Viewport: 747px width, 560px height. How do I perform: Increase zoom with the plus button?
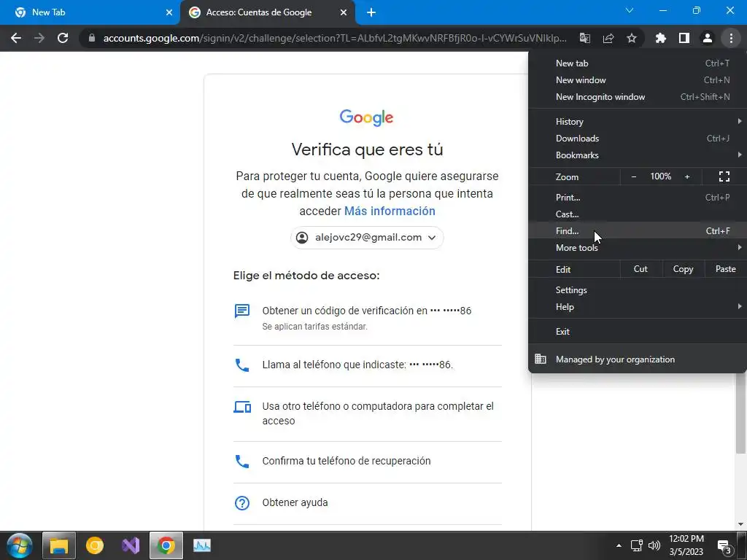[687, 176]
